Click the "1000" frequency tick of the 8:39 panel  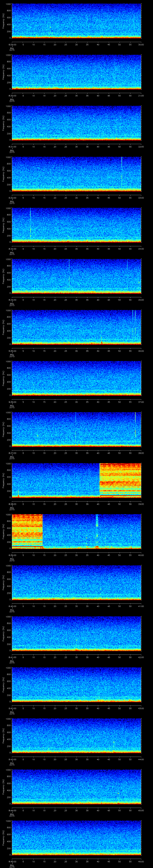(8, 515)
